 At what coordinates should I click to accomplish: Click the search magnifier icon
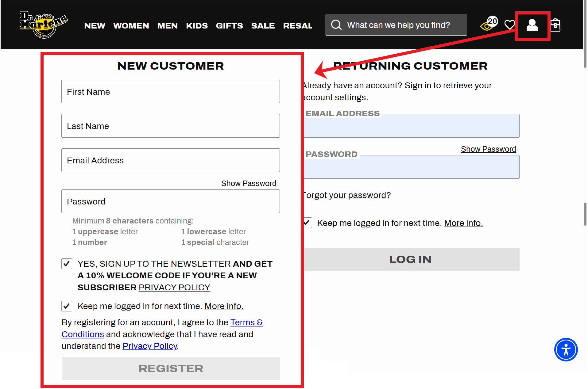(336, 25)
